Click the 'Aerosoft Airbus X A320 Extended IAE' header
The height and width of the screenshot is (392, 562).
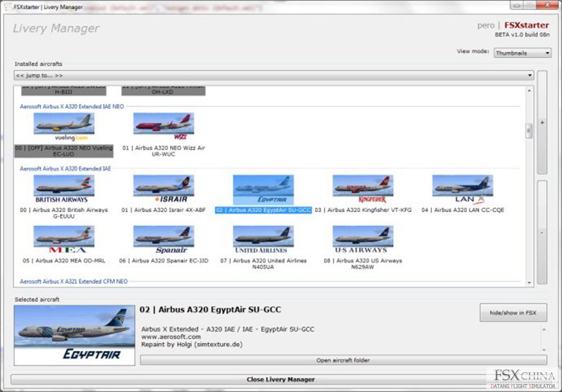pyautogui.click(x=65, y=169)
